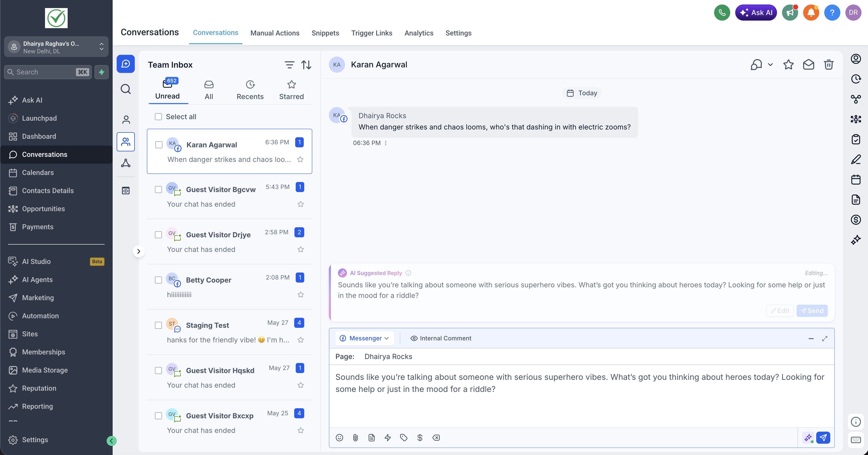
Task: Select the Staging Test conversation checkbox
Action: (x=158, y=325)
